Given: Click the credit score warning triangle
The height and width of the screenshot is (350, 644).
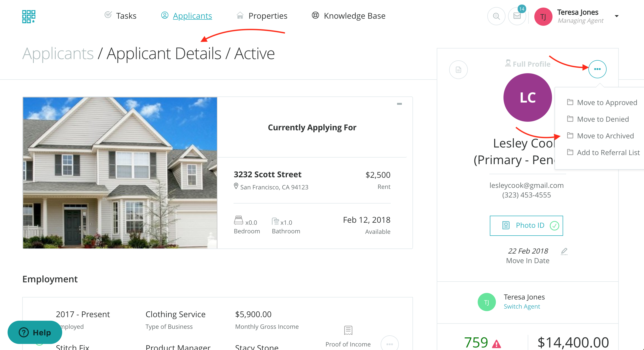Looking at the screenshot, I should (496, 344).
